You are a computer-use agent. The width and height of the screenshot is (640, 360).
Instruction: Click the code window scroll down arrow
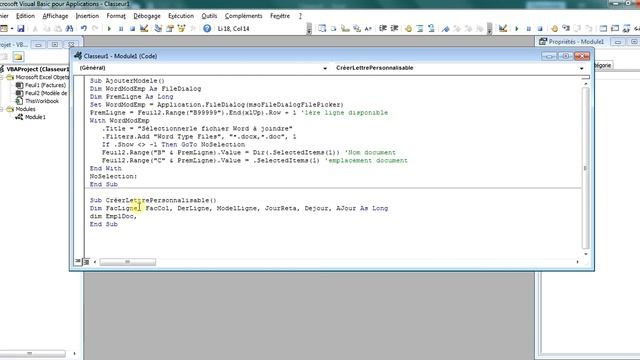click(585, 254)
